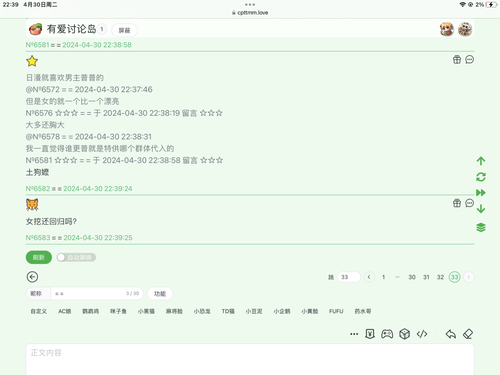Select the 小企鹅 emoticon tab
This screenshot has width=500, height=375.
(x=282, y=311)
